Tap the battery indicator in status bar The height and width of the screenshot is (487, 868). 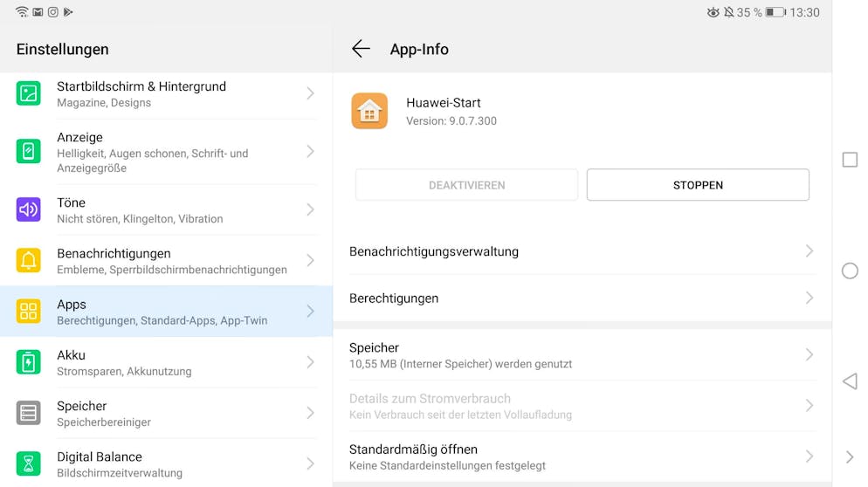tap(775, 12)
